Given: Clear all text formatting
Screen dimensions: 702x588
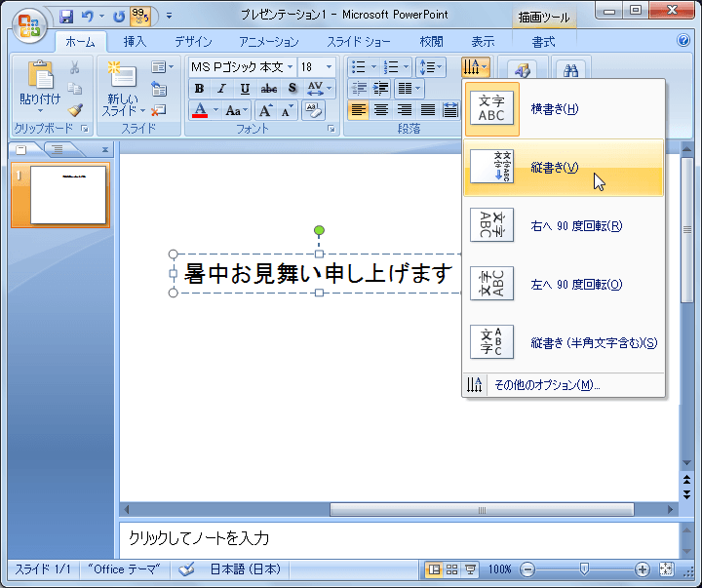Looking at the screenshot, I should point(313,110).
